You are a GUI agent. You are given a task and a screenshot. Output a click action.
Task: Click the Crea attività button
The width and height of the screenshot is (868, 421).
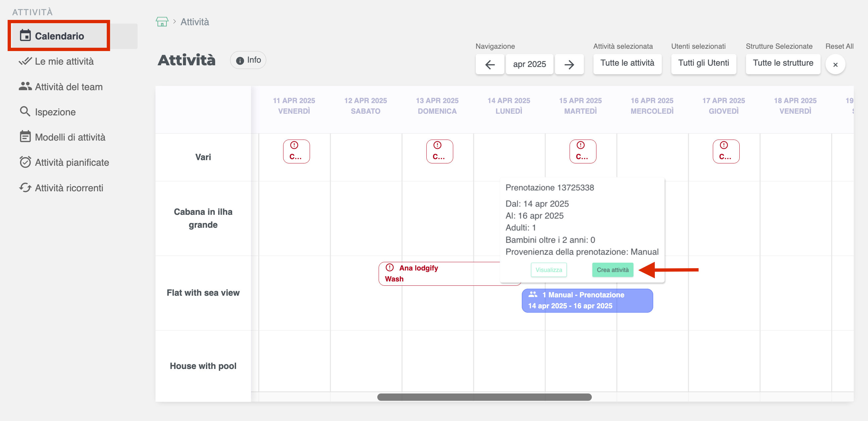click(x=612, y=270)
